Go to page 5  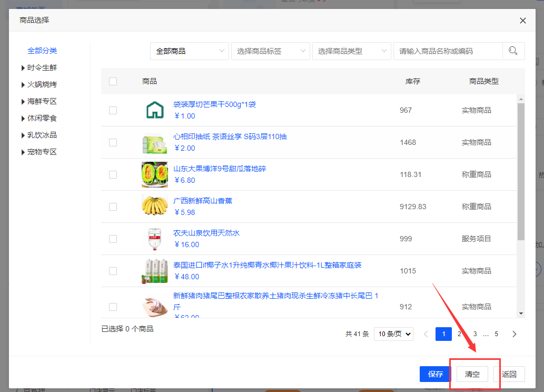point(497,334)
